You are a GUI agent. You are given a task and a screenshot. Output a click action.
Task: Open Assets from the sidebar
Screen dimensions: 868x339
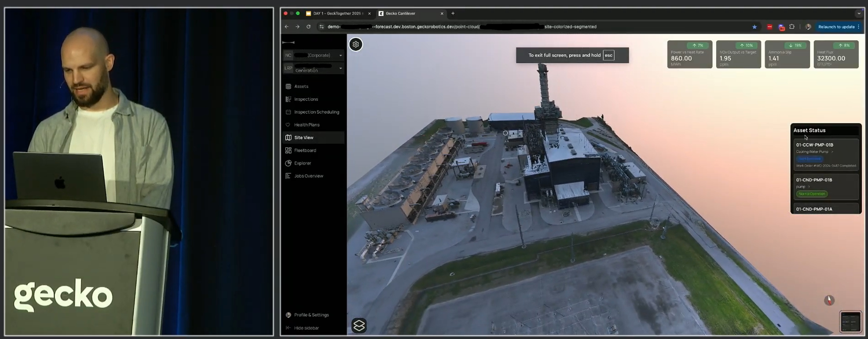tap(301, 87)
